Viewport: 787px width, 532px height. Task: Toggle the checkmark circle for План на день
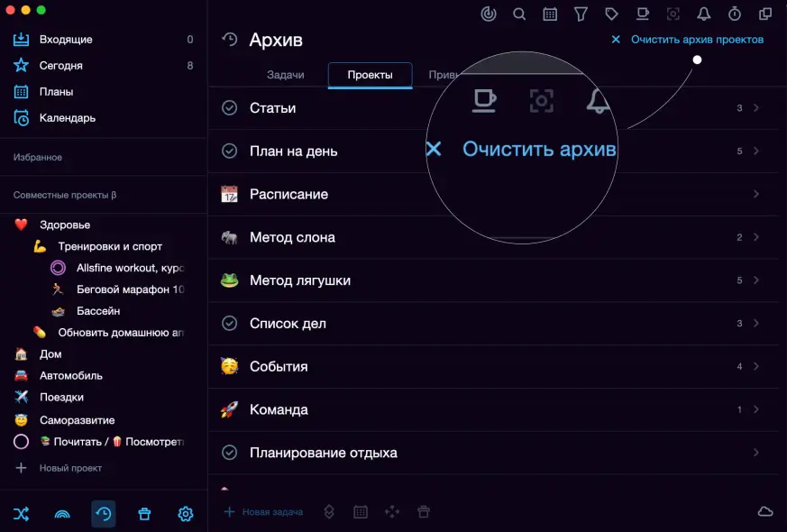click(x=229, y=151)
